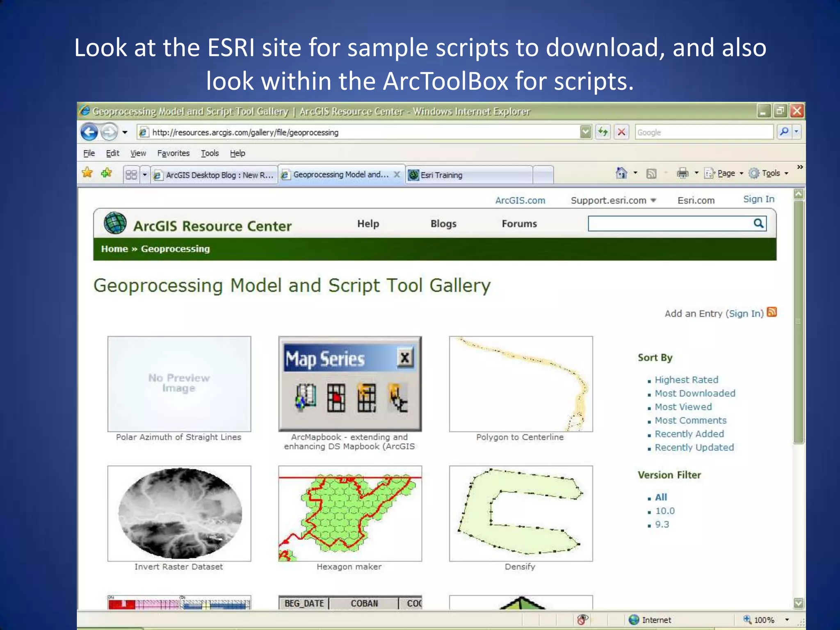Expand the address bar history dropdown
This screenshot has height=630, width=840.
pos(586,132)
